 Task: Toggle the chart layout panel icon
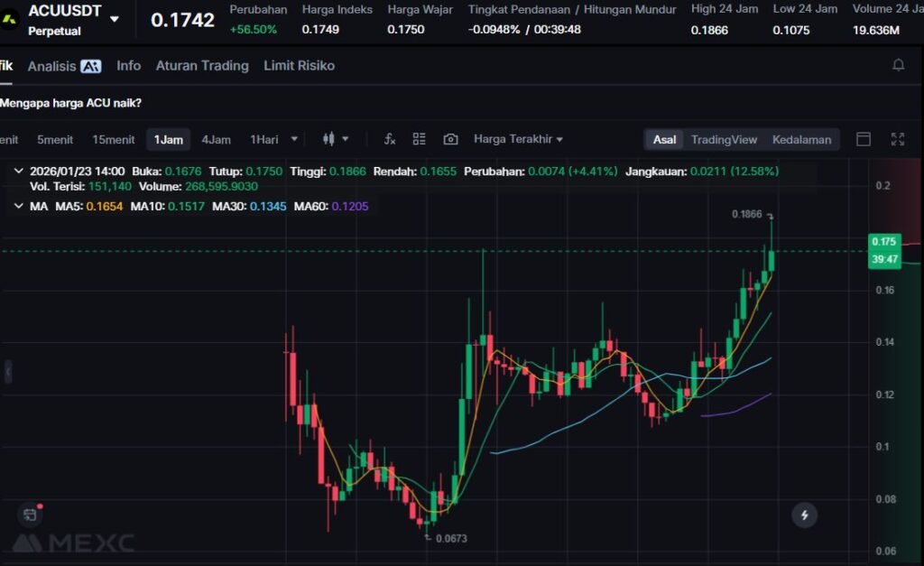864,139
